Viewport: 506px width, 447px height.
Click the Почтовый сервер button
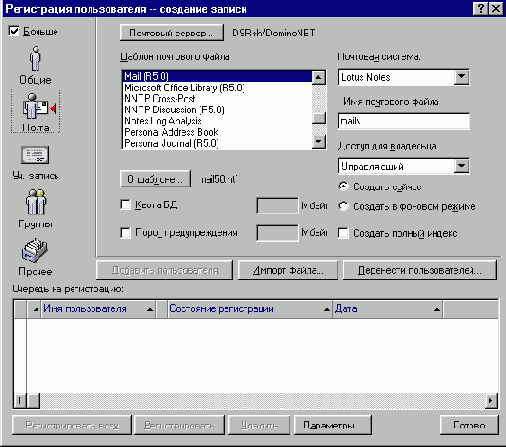(172, 33)
